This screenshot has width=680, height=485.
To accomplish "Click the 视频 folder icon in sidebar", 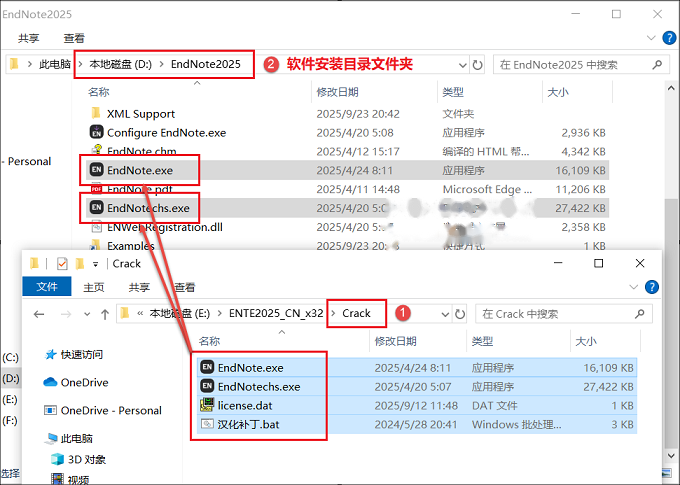I will (x=57, y=479).
